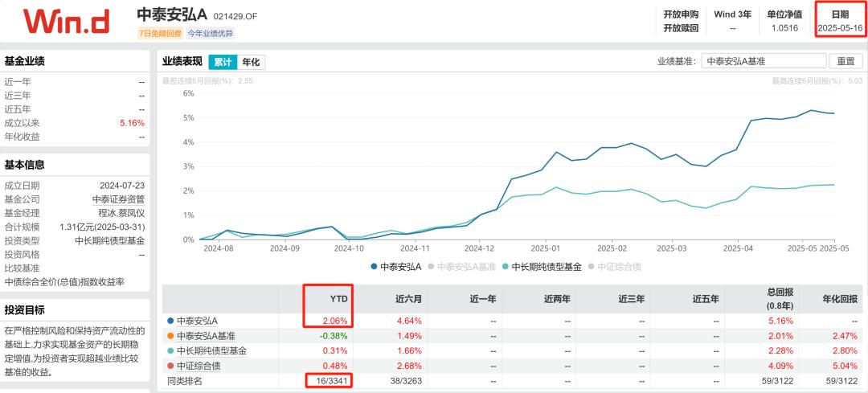
Task: Click the 重置 reset button
Action: click(x=845, y=61)
